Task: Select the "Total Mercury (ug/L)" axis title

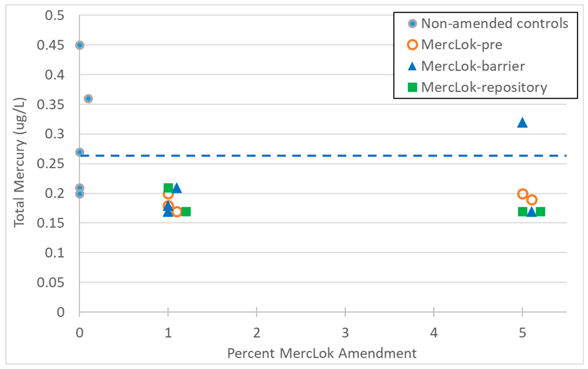Action: point(20,163)
